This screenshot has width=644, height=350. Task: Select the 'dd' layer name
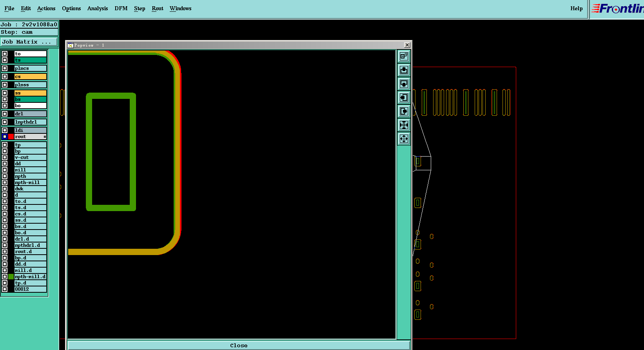coord(31,164)
